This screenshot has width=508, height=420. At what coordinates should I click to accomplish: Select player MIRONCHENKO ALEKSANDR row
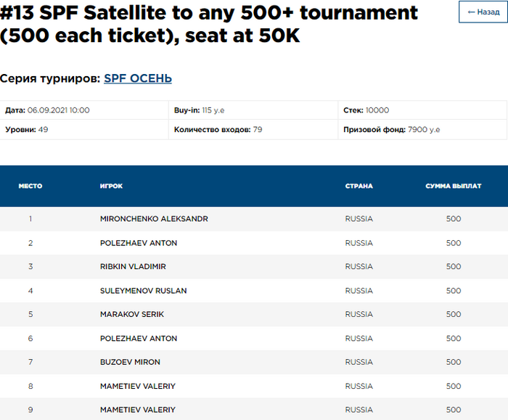point(154,218)
